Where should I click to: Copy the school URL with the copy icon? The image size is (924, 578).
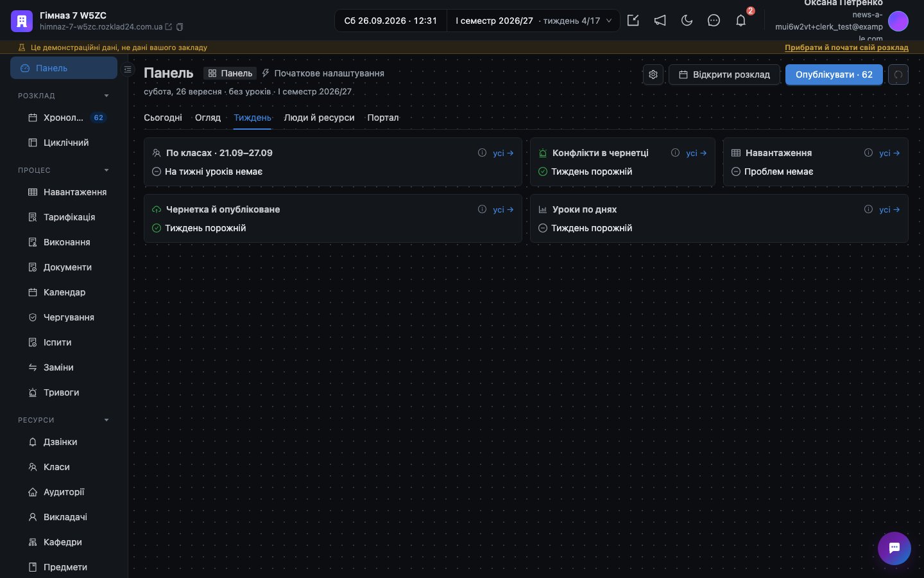coord(180,27)
